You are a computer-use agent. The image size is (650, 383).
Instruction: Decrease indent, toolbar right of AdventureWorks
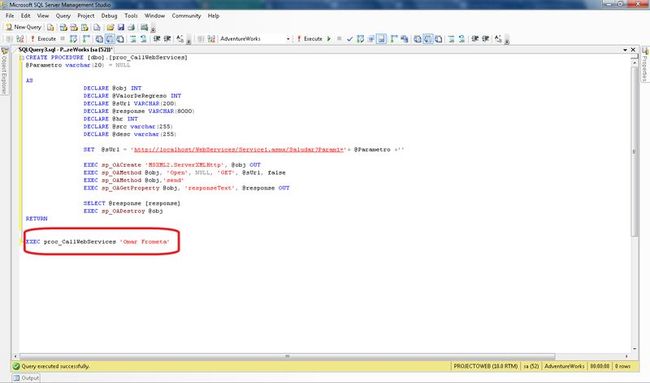coord(475,39)
